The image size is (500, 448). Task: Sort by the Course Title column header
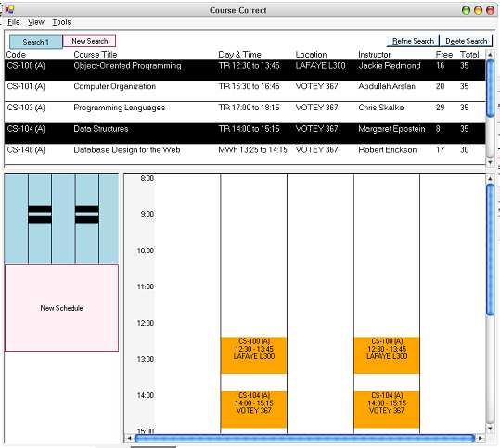(x=96, y=55)
